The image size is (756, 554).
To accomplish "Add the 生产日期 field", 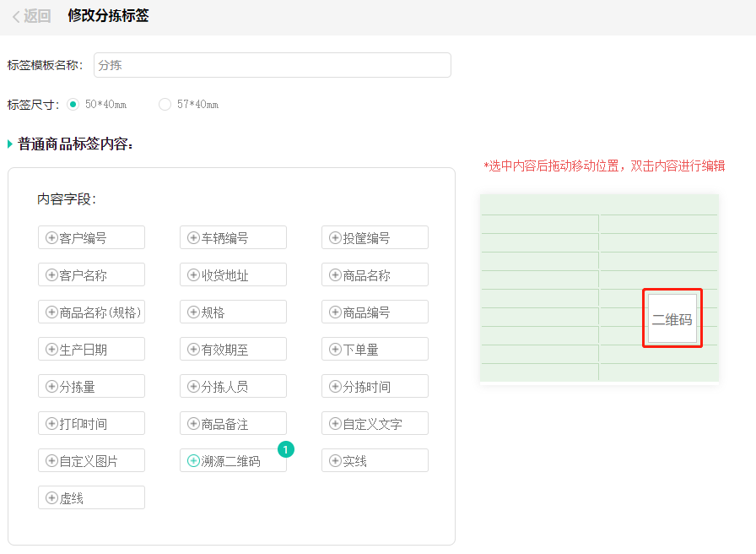I will [91, 349].
